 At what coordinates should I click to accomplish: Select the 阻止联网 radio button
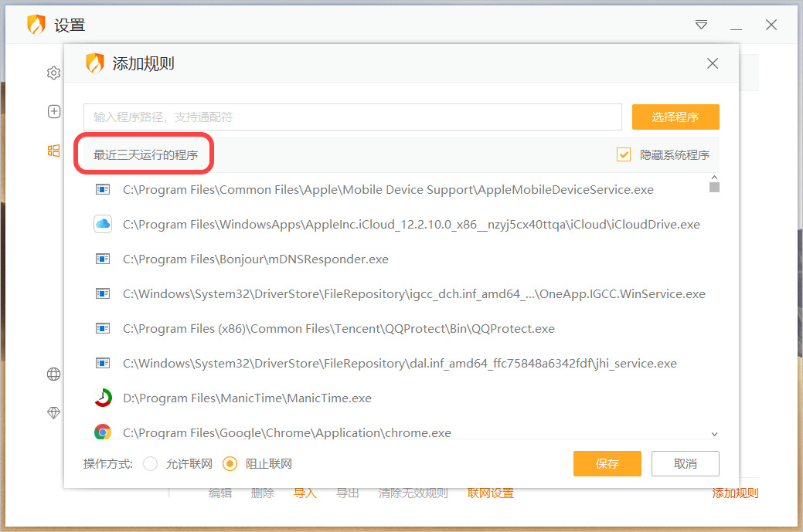(x=230, y=464)
